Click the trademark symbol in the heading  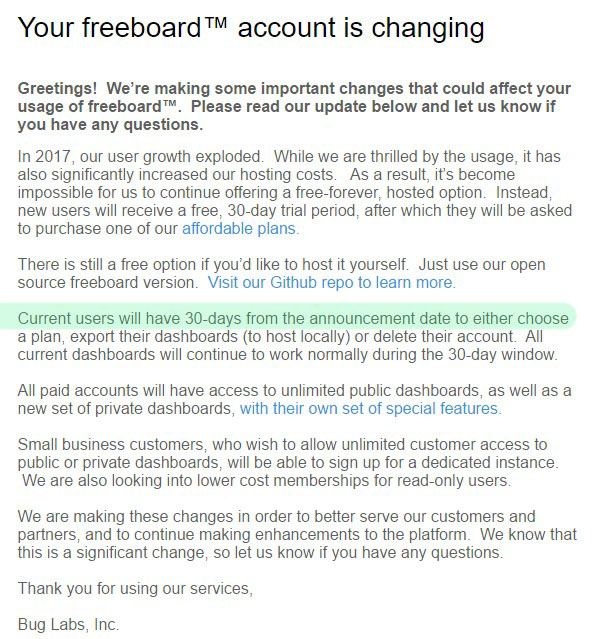pos(217,22)
